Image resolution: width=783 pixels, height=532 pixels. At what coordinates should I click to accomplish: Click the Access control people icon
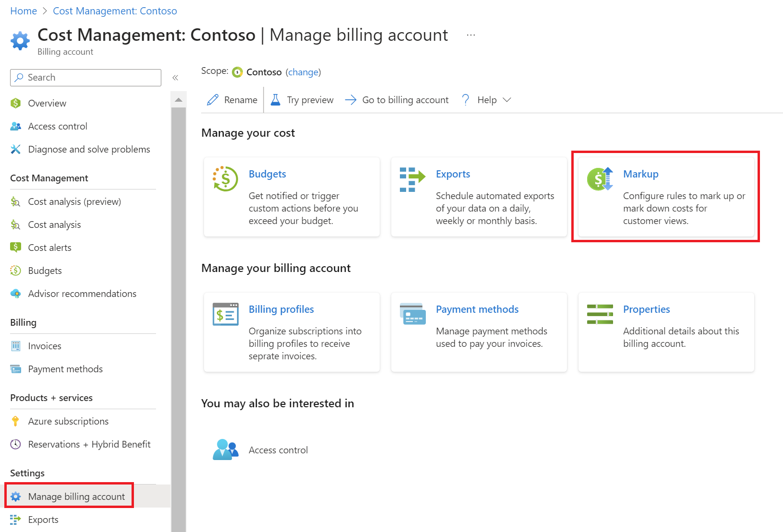(225, 450)
